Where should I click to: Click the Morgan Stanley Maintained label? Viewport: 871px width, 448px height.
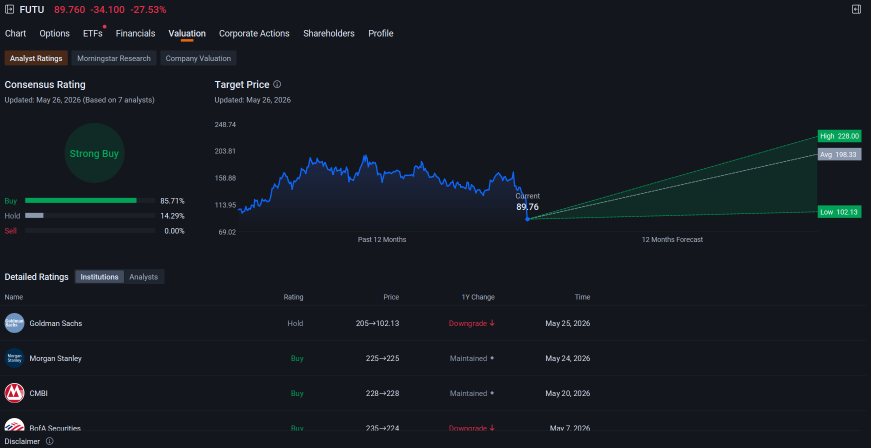(472, 358)
